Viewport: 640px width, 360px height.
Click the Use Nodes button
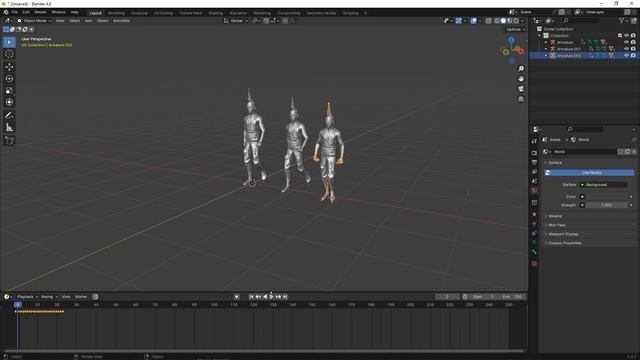pyautogui.click(x=589, y=173)
